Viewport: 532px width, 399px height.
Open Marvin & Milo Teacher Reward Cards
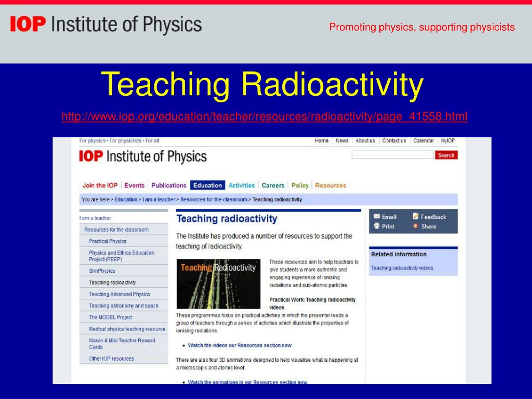click(x=122, y=344)
